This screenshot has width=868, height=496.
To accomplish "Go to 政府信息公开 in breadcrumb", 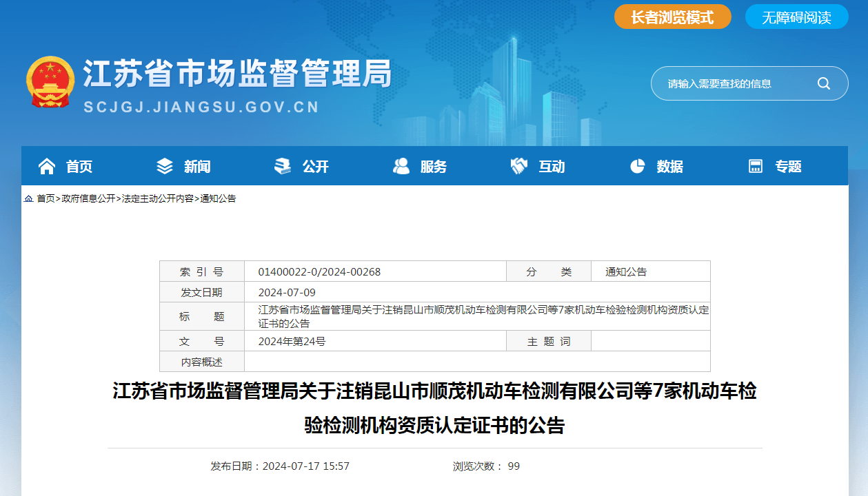I will (x=88, y=198).
